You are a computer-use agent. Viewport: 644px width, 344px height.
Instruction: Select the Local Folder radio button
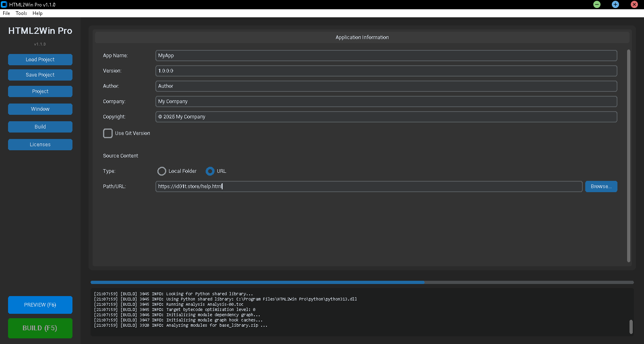pyautogui.click(x=162, y=171)
